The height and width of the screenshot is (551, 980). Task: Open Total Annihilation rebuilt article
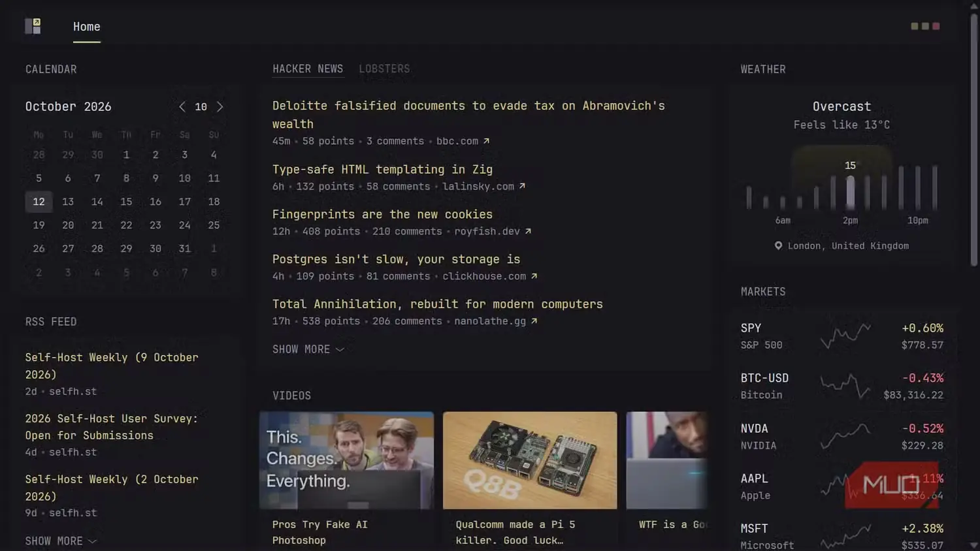[438, 304]
